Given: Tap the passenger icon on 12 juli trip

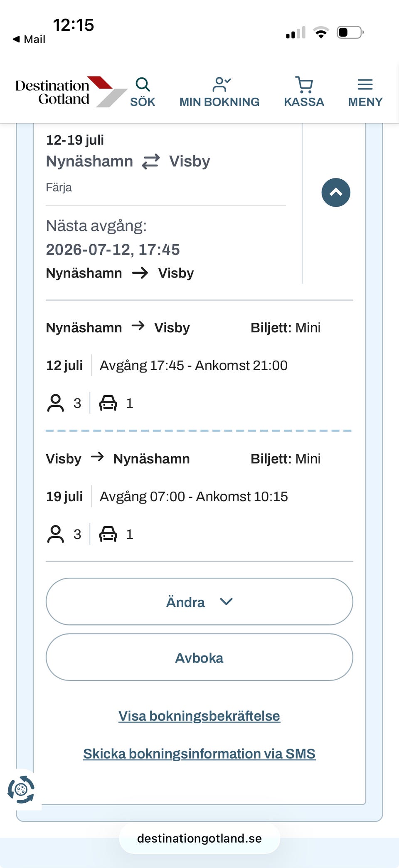Looking at the screenshot, I should click(x=55, y=403).
